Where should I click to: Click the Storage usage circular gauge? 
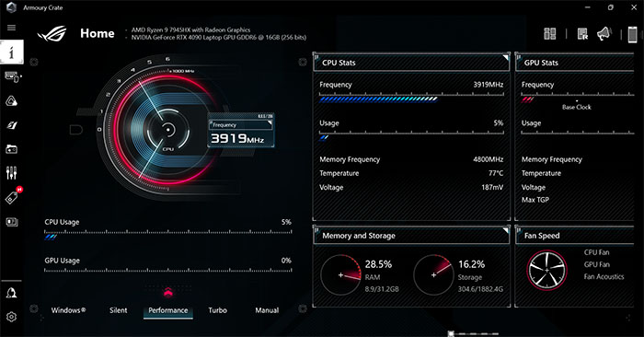(433, 275)
